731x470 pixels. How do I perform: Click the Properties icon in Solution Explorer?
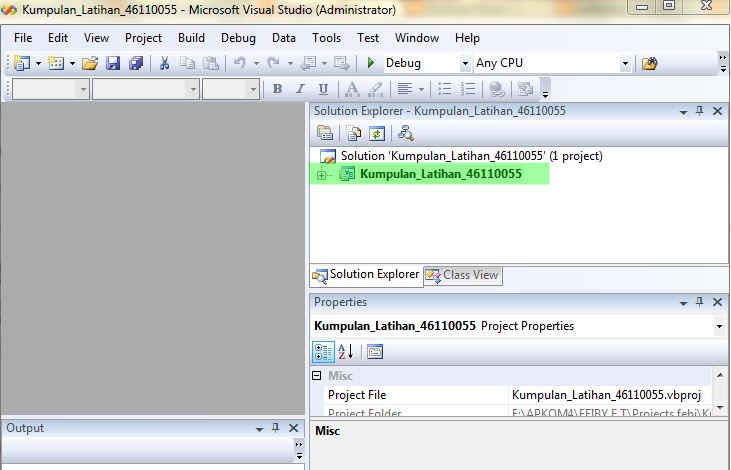coord(324,133)
